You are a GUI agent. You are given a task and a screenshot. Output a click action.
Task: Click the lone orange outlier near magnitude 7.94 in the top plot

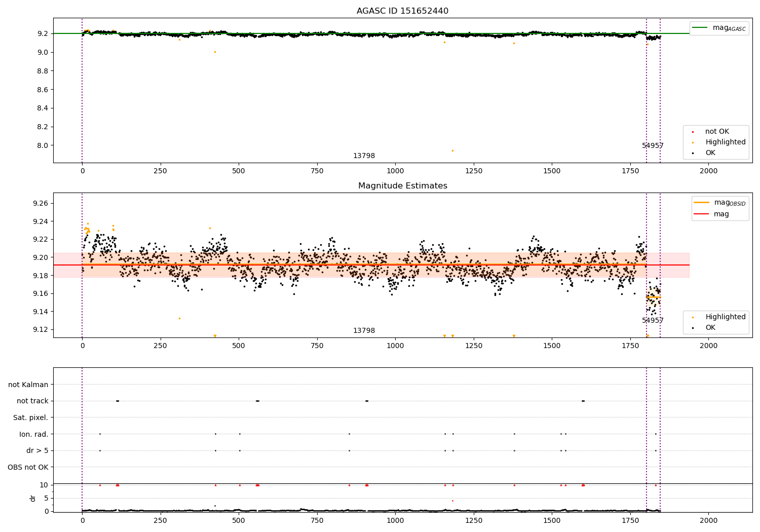tap(452, 150)
